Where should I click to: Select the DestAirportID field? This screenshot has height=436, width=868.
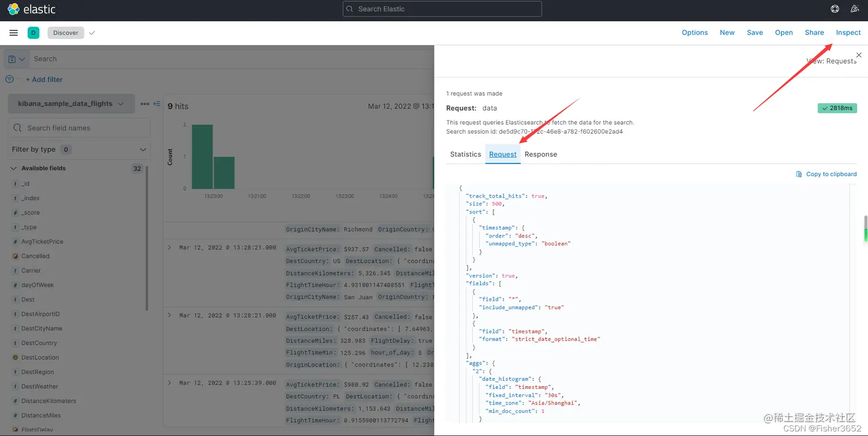point(41,314)
